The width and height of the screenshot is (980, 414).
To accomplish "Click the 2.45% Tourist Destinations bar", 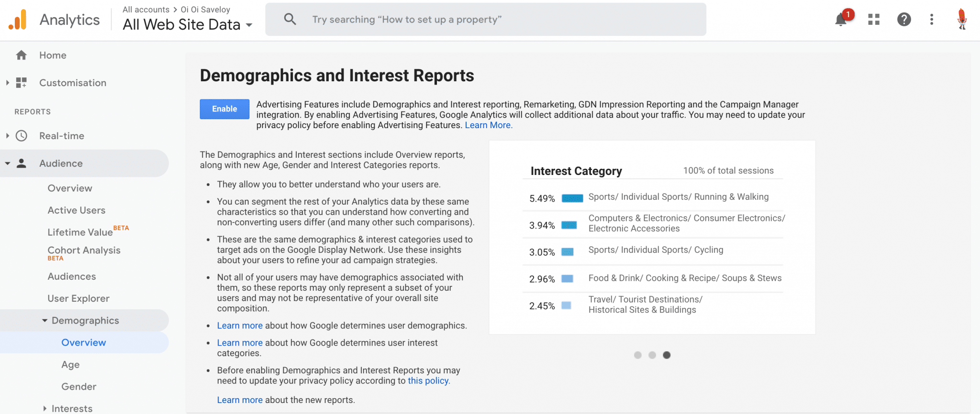I will 566,305.
